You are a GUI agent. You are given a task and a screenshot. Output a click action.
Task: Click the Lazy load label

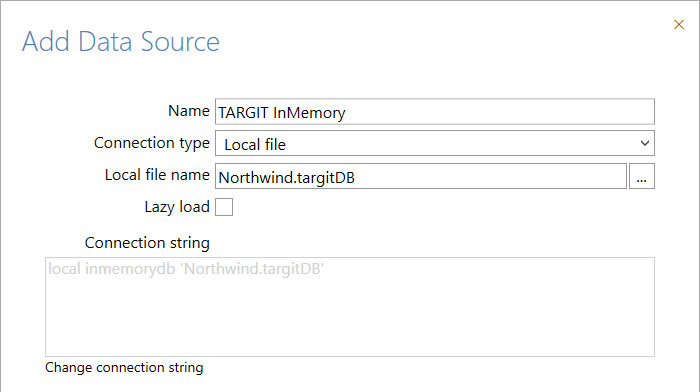point(177,207)
